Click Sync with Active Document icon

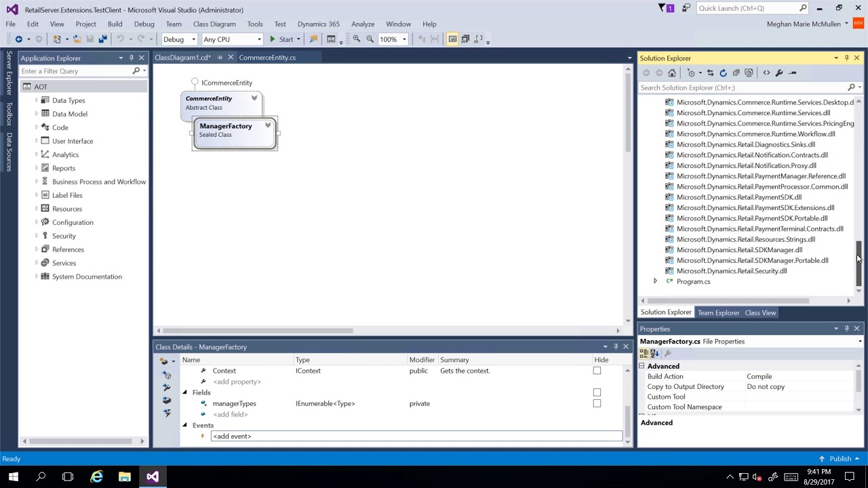coord(710,73)
